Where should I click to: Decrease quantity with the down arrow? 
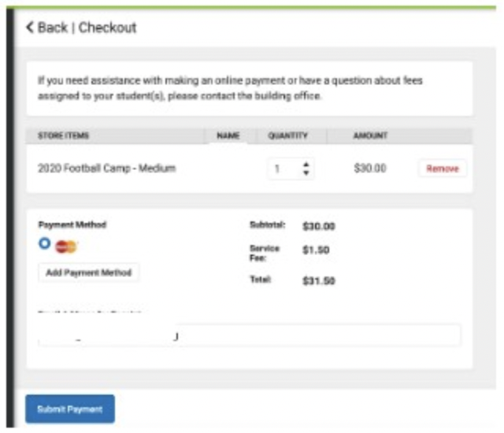306,173
